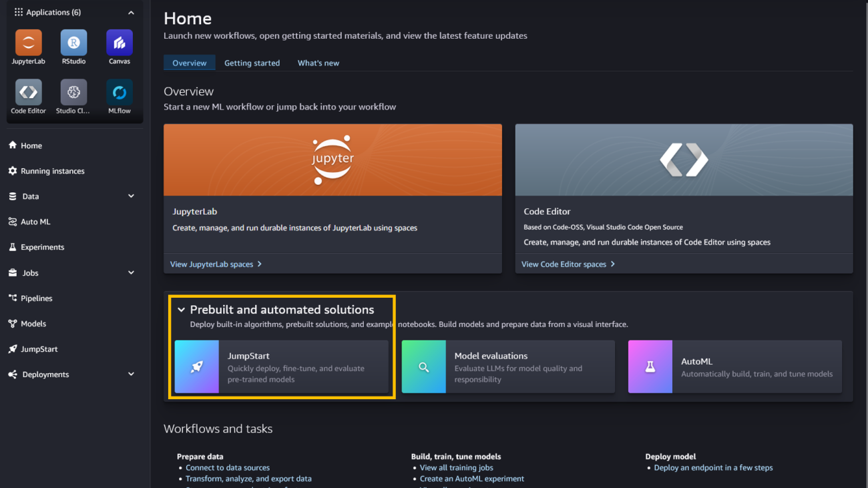The width and height of the screenshot is (868, 488).
Task: Collapse the Applications panel chevron
Action: pyautogui.click(x=131, y=13)
